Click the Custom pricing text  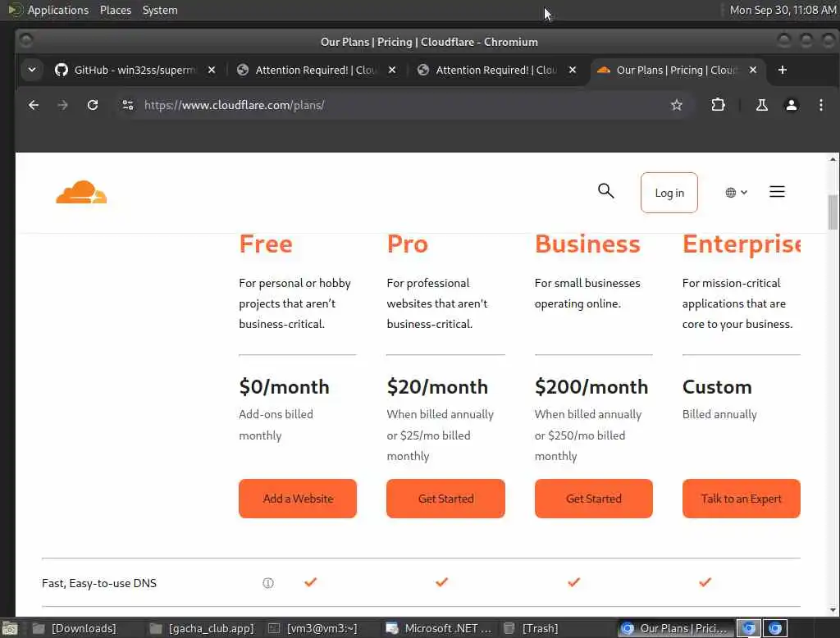click(717, 387)
